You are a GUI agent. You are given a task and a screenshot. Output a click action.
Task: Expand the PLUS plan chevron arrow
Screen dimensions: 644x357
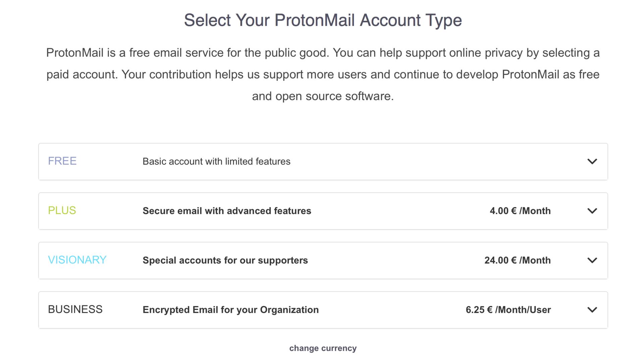(592, 211)
